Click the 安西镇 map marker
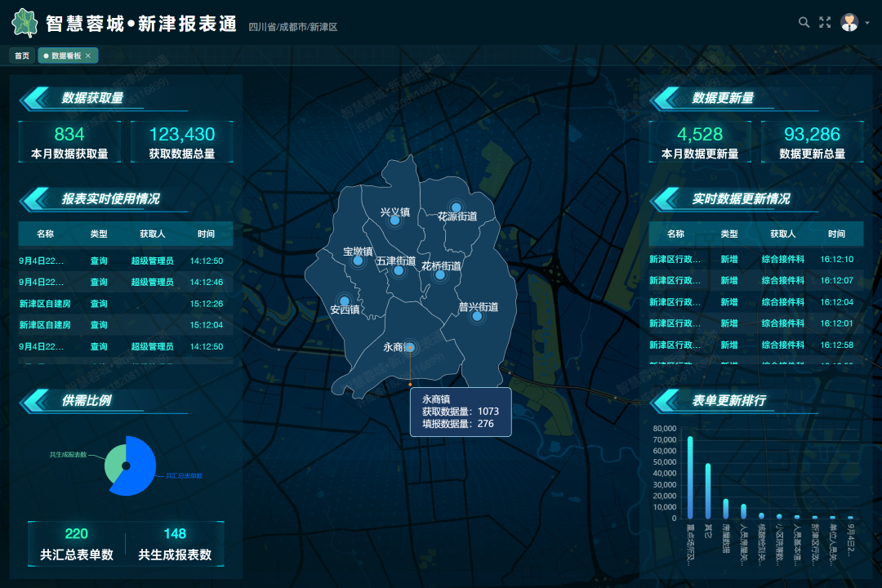The width and height of the screenshot is (882, 588). (x=345, y=301)
